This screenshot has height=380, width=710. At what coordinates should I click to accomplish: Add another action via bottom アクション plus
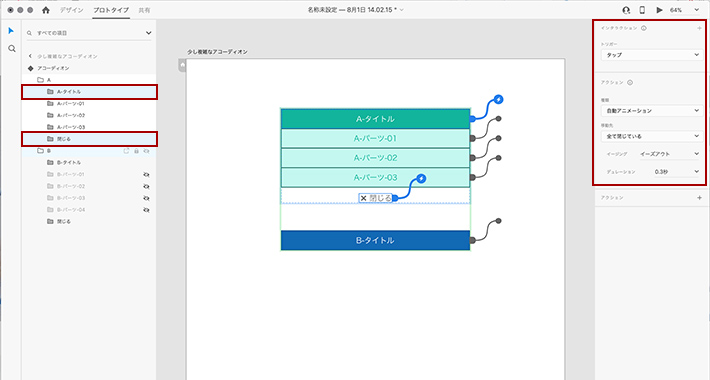click(700, 198)
